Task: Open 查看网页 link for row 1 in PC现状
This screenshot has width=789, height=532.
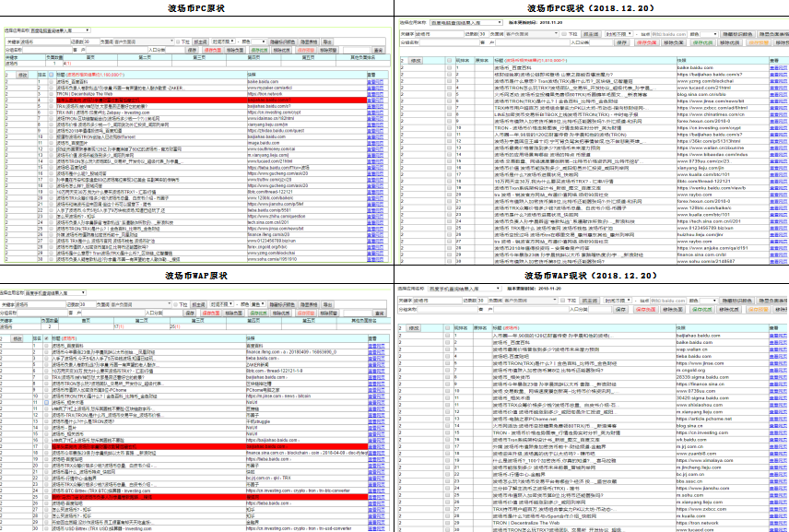Action: pyautogui.click(x=779, y=67)
